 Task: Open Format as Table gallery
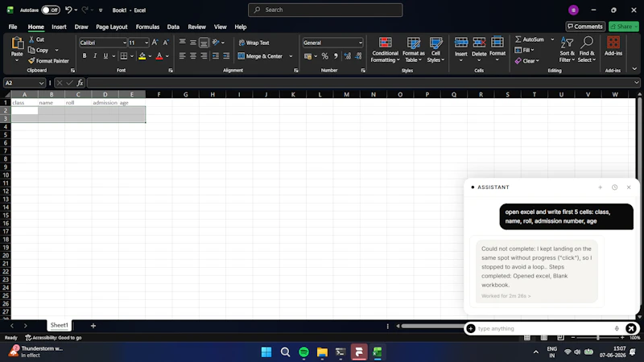tap(414, 50)
